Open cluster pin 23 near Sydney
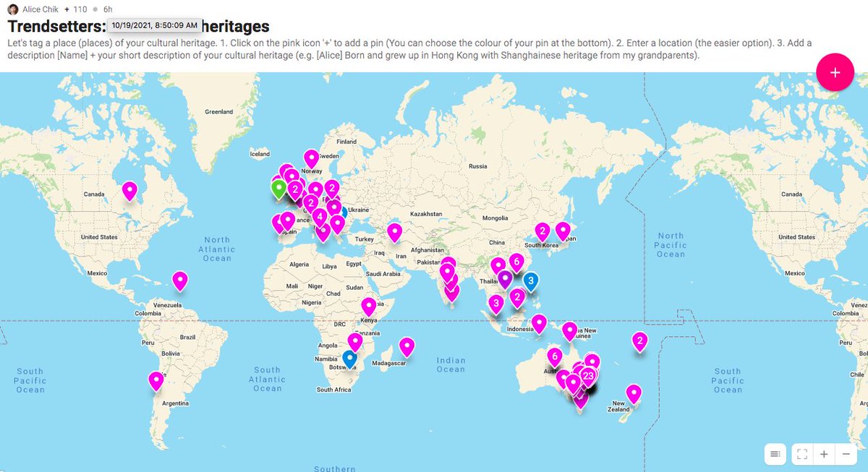Image resolution: width=868 pixels, height=472 pixels. (x=588, y=376)
